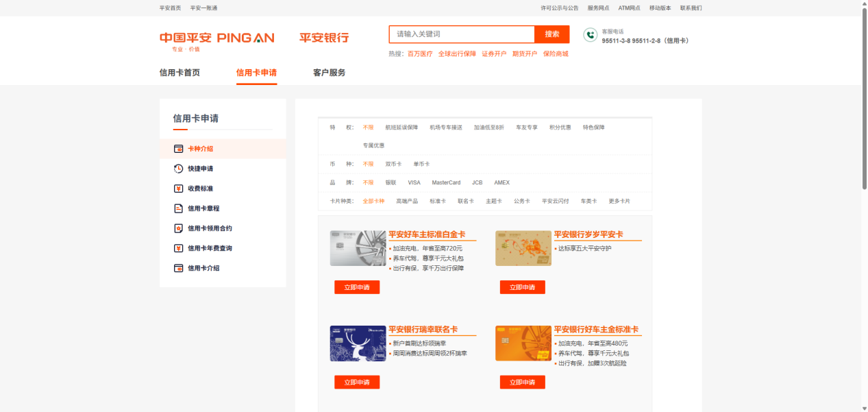868x412 pixels.
Task: Click the orange 搜索 button
Action: (x=552, y=34)
